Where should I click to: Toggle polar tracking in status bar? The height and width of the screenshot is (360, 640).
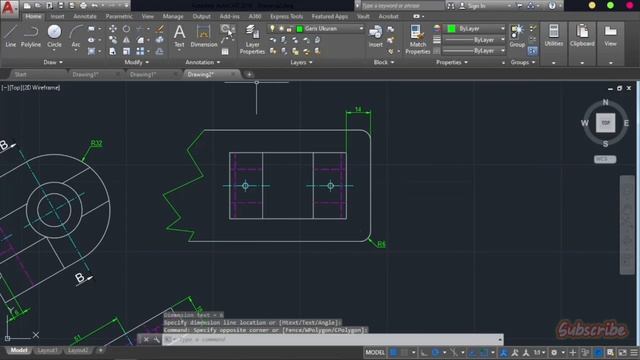[x=435, y=352]
